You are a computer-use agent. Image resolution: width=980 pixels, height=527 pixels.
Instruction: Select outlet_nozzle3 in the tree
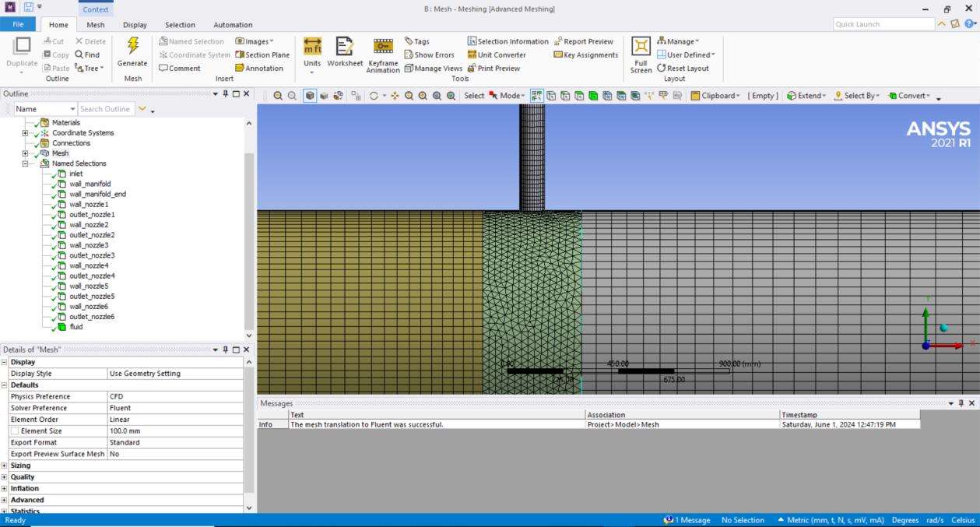pyautogui.click(x=92, y=255)
